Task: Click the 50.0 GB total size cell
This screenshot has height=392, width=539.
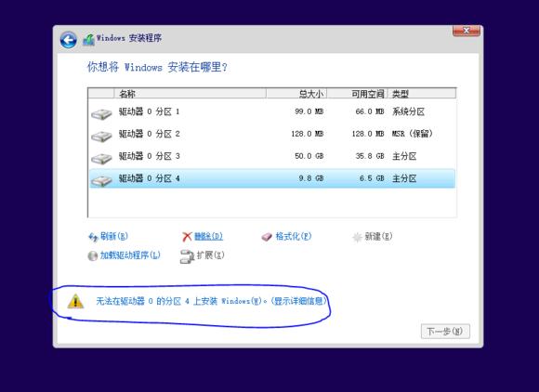Action: tap(309, 156)
